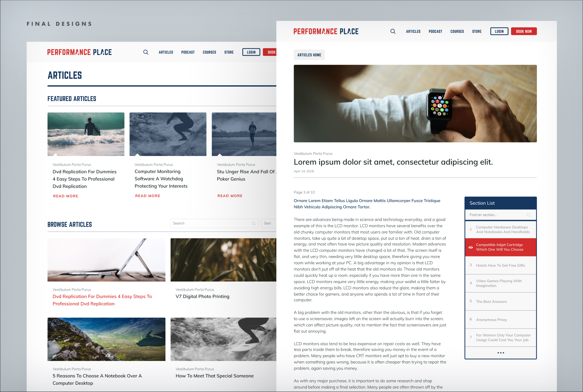583x392 pixels.
Task: Click search icon in right page header
Action: (x=393, y=32)
